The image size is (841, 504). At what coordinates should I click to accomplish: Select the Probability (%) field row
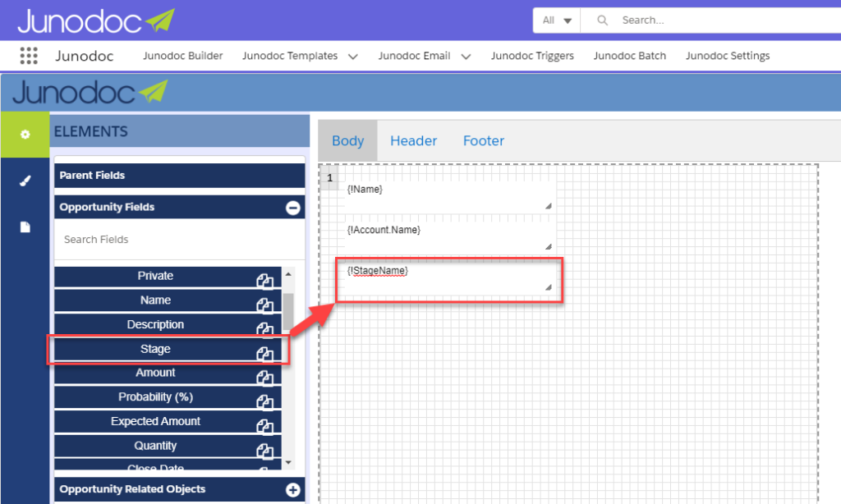point(168,398)
